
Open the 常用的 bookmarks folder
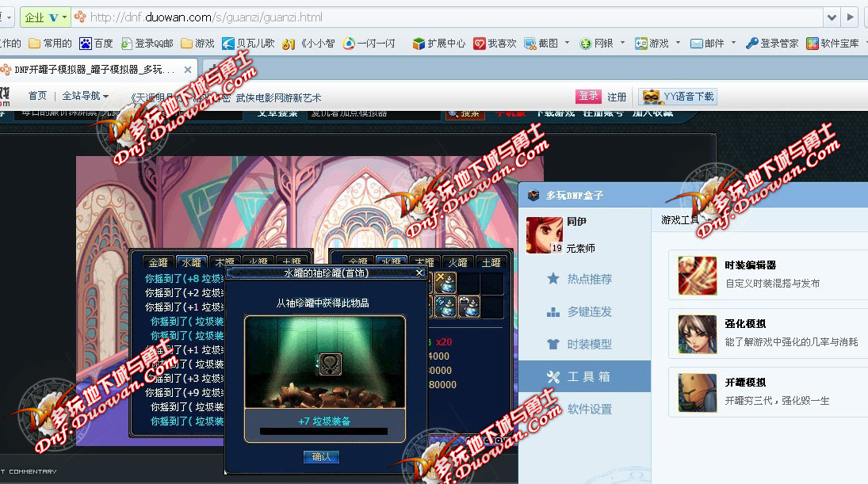[50, 43]
